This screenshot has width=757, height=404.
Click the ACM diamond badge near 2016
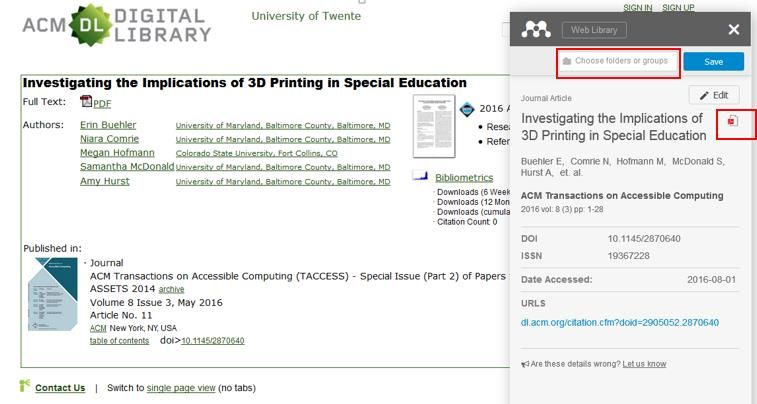[x=467, y=110]
